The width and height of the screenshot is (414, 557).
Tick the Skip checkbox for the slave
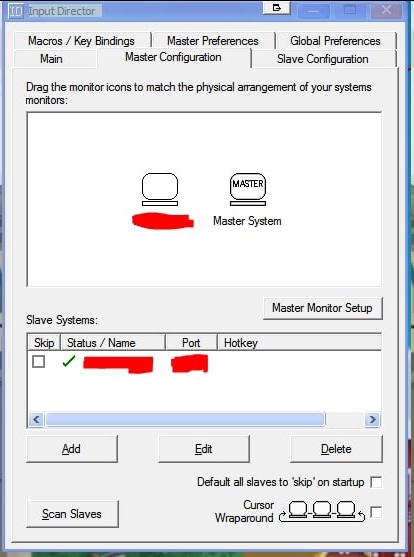38,362
